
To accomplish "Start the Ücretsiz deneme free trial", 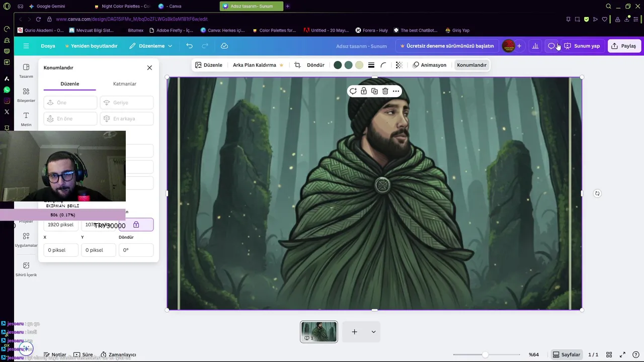I will [x=447, y=46].
